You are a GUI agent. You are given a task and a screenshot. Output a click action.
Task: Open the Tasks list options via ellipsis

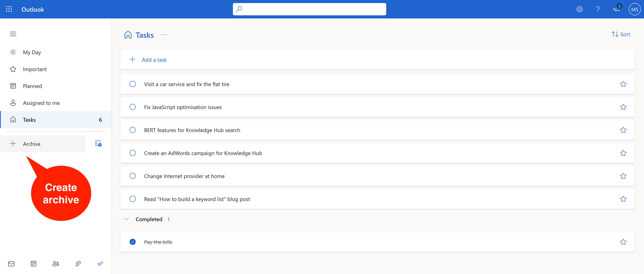[164, 35]
